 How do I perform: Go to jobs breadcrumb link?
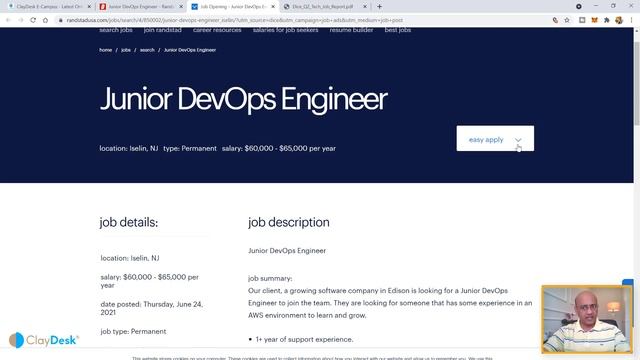click(126, 50)
